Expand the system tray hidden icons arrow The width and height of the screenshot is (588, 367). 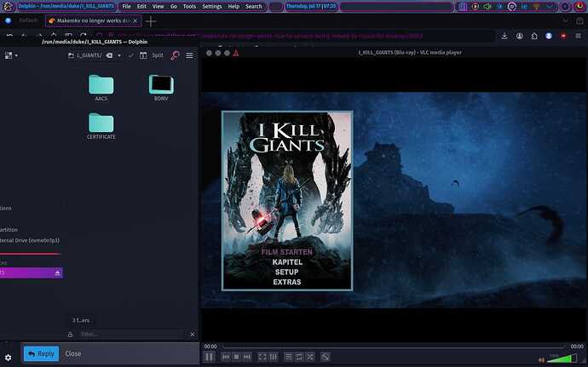pyautogui.click(x=551, y=6)
